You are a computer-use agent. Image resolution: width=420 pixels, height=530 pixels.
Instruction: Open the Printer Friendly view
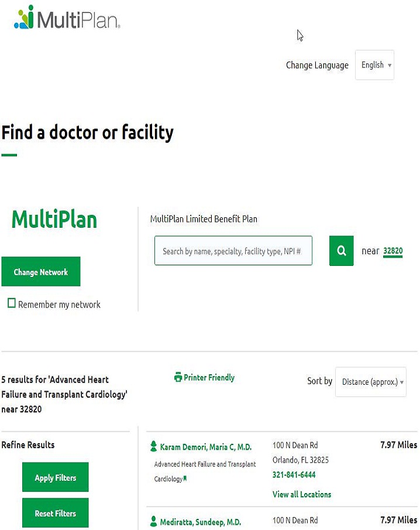pyautogui.click(x=209, y=378)
